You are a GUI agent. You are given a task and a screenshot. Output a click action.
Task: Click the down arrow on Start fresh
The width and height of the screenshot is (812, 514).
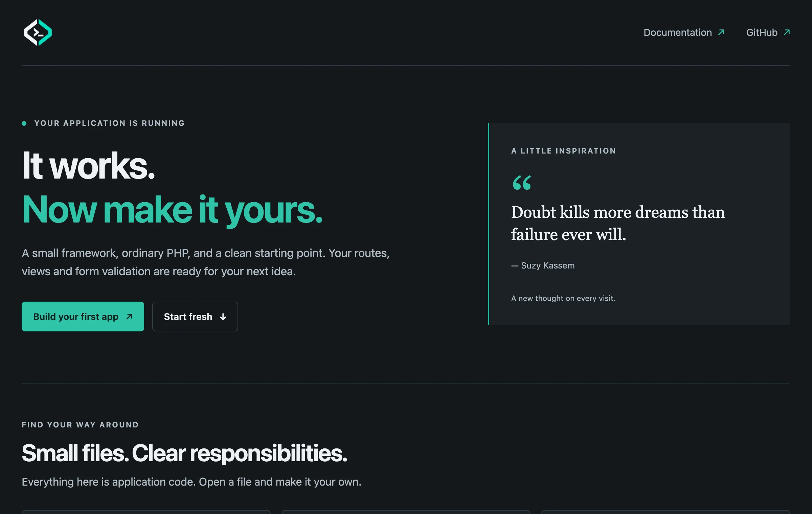click(223, 317)
